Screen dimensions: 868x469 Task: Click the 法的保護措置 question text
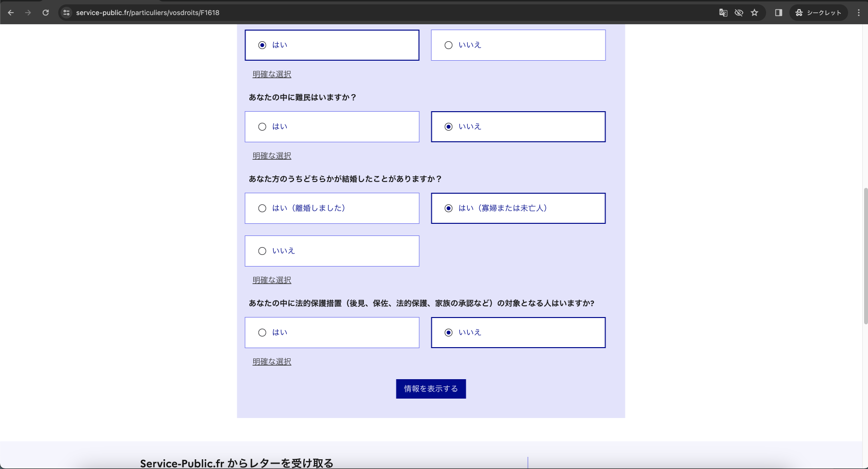pyautogui.click(x=422, y=303)
